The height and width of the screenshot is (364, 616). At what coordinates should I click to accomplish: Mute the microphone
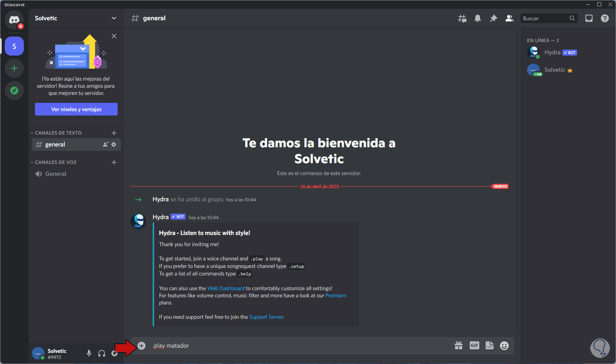[x=89, y=353]
